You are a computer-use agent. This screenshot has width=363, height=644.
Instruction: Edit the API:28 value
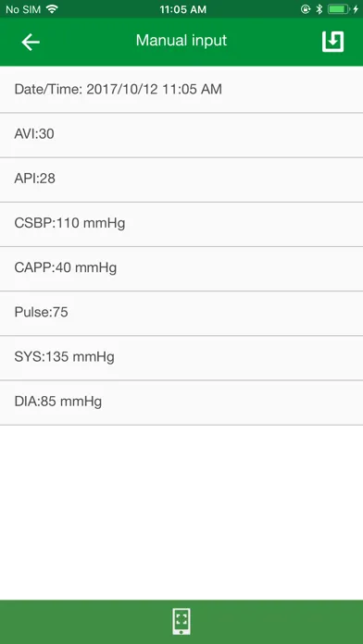pyautogui.click(x=181, y=180)
